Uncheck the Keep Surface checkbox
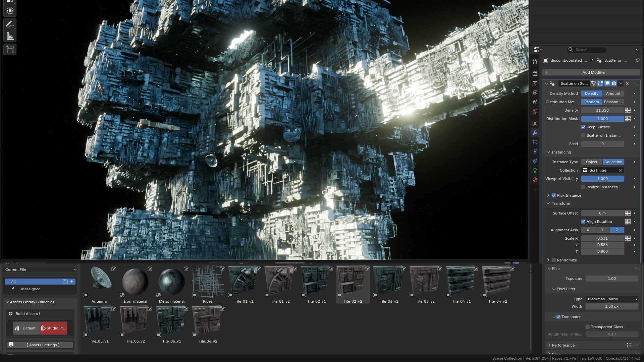The width and height of the screenshot is (644, 362). [x=583, y=127]
